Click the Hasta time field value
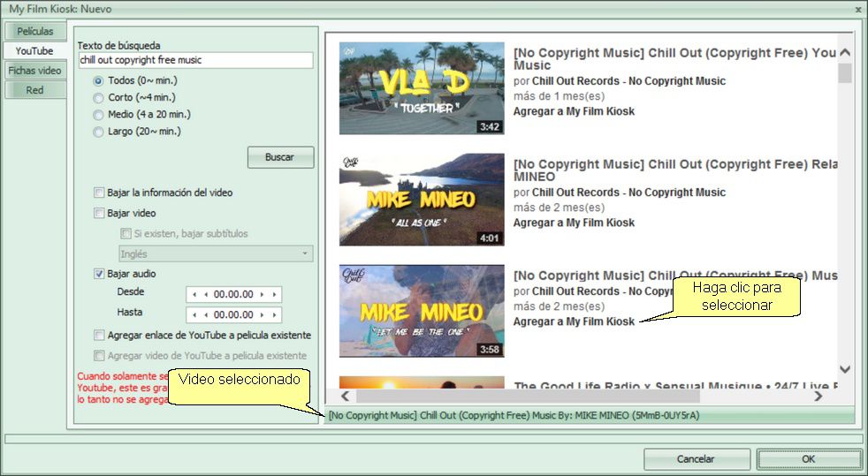Viewport: 868px width, 476px height. [233, 315]
